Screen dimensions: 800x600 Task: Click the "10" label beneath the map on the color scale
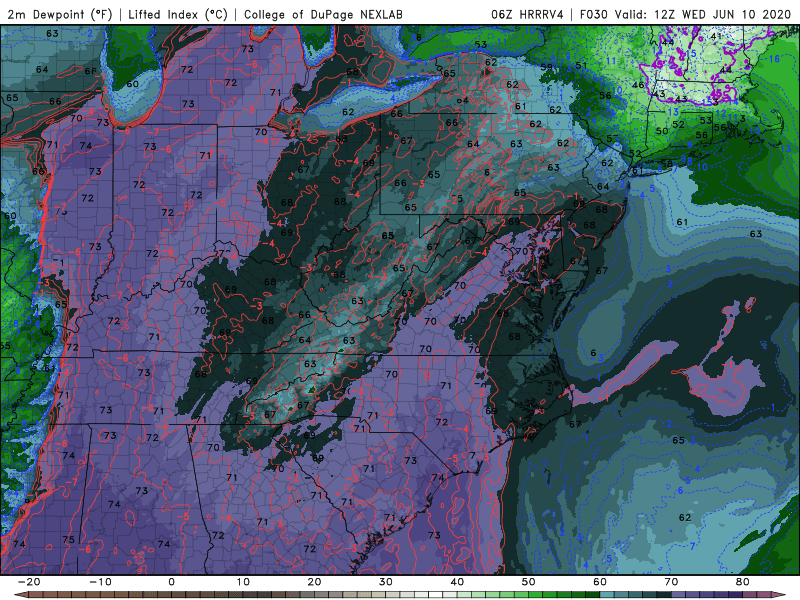[243, 582]
